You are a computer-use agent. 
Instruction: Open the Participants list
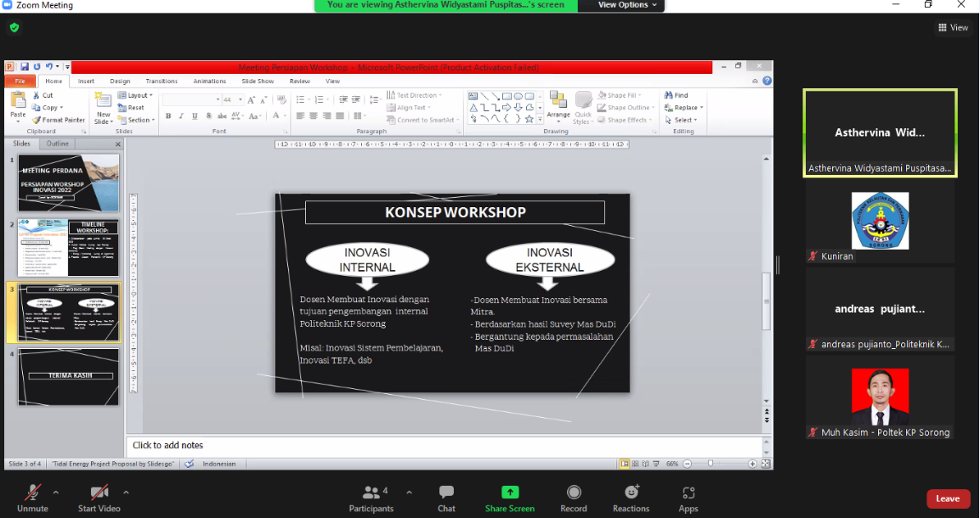pos(371,498)
